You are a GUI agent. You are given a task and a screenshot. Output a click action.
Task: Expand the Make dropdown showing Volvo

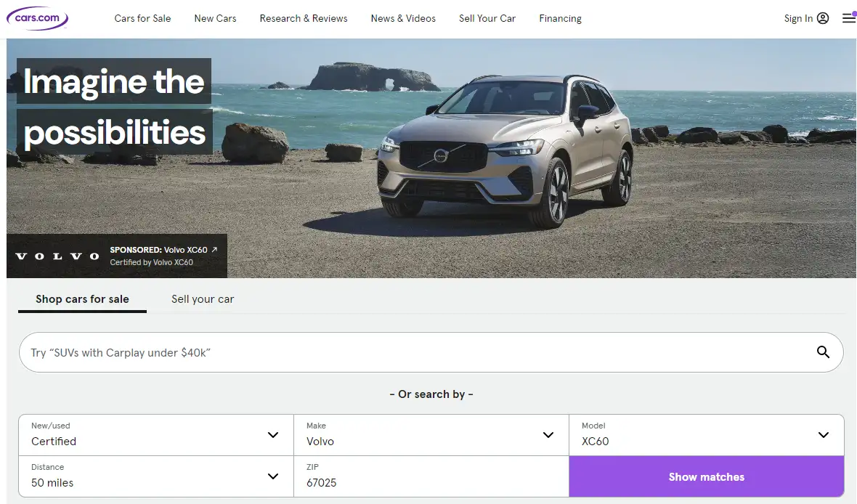point(431,434)
